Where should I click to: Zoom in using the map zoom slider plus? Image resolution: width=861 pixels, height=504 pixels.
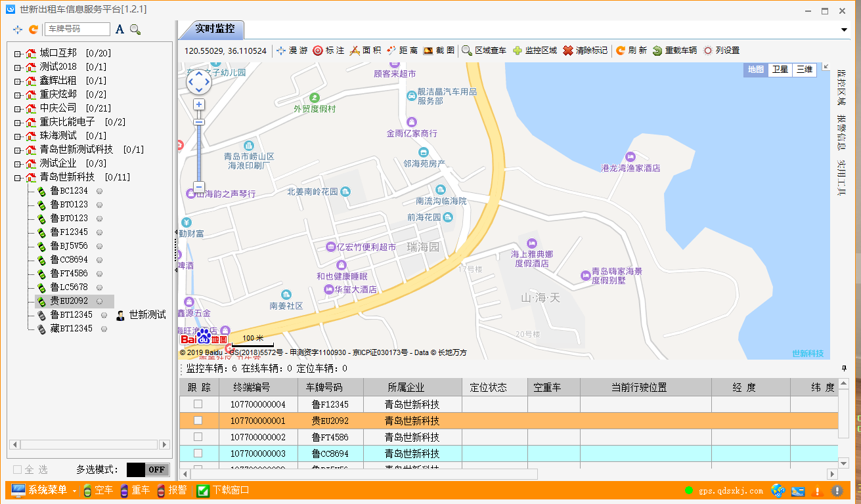point(199,104)
